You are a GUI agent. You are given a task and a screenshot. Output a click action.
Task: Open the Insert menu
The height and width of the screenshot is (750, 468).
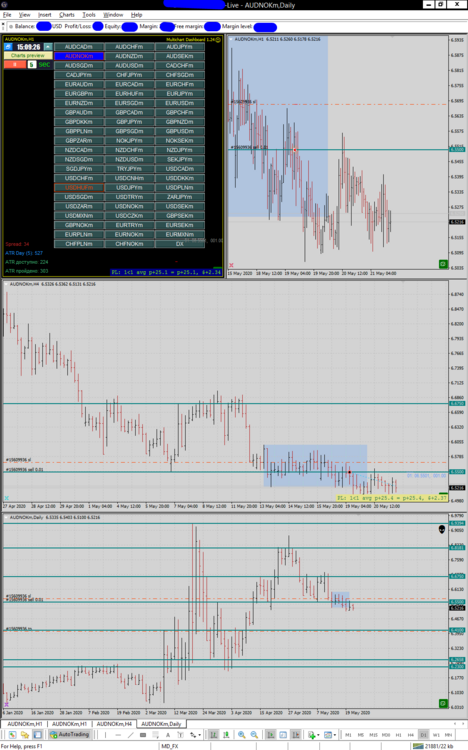pos(45,15)
